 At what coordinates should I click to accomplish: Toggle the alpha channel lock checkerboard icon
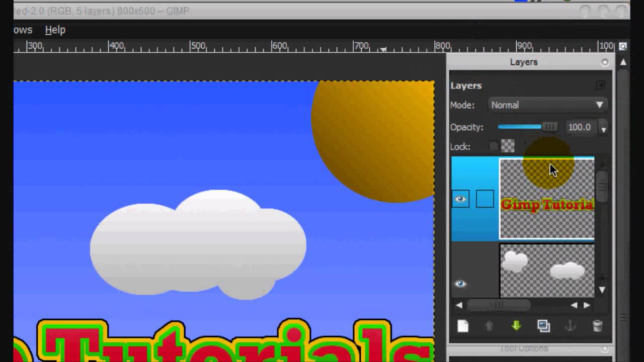click(508, 146)
